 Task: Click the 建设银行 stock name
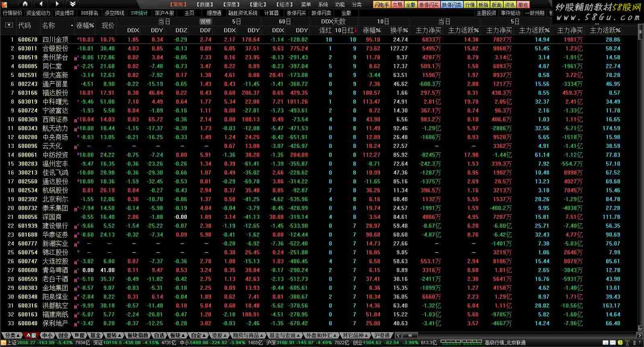tap(55, 226)
